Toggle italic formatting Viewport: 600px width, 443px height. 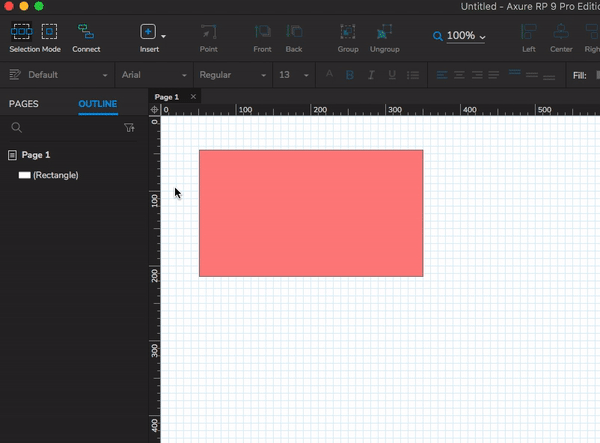tap(371, 75)
